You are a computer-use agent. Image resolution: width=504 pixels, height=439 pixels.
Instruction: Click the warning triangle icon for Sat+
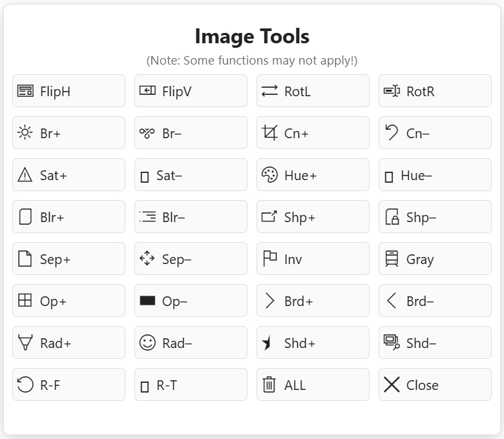[x=25, y=175]
